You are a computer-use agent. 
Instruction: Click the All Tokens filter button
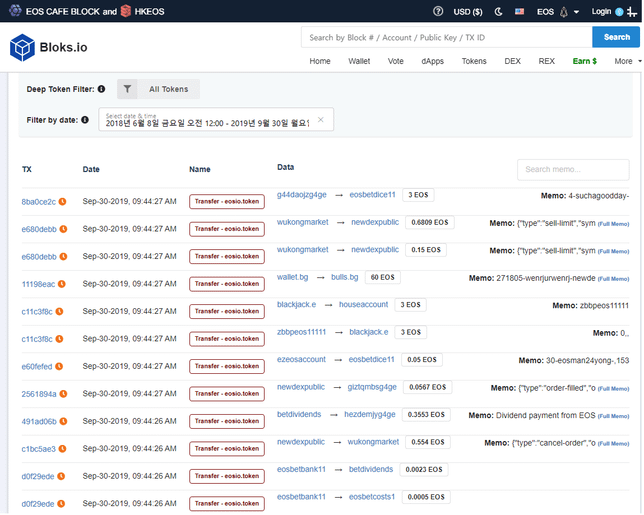[168, 89]
